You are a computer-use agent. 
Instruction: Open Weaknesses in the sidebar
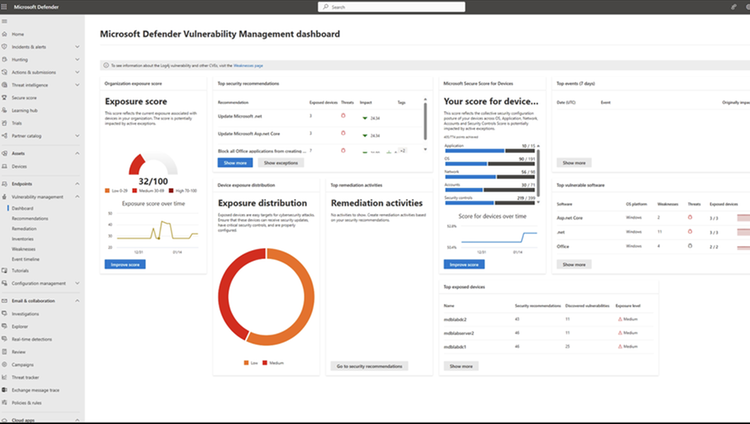[23, 249]
